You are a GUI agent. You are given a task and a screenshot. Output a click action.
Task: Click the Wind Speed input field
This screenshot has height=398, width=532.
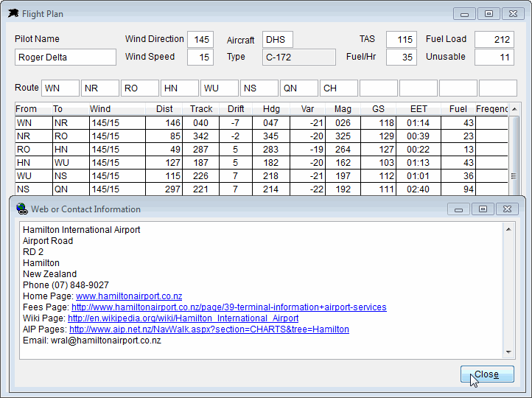(x=200, y=57)
